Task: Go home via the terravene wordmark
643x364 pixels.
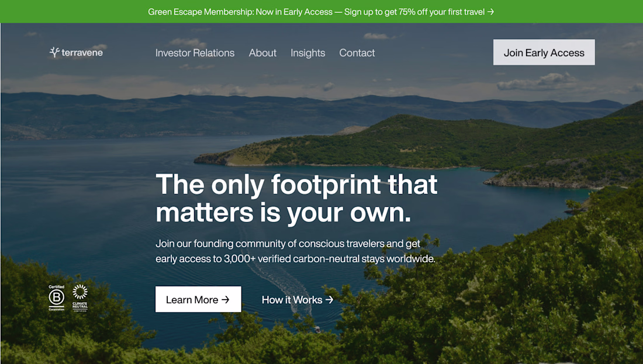Action: pos(82,53)
